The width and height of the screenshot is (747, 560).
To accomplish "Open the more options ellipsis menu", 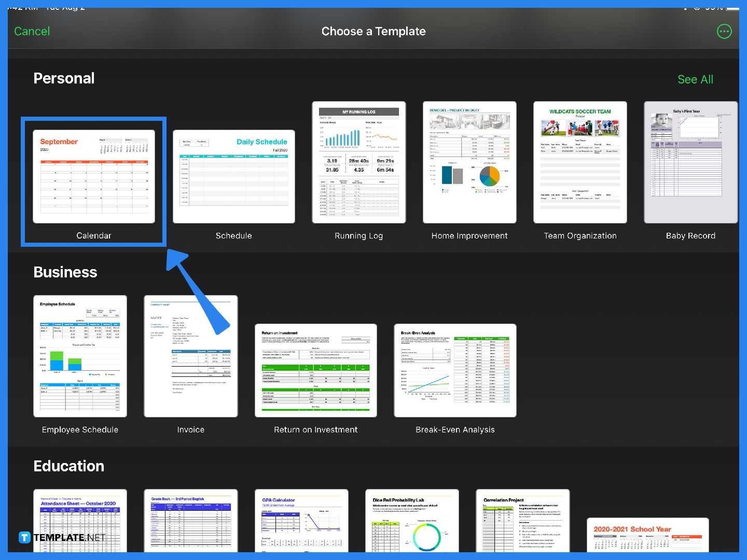I will pyautogui.click(x=724, y=31).
